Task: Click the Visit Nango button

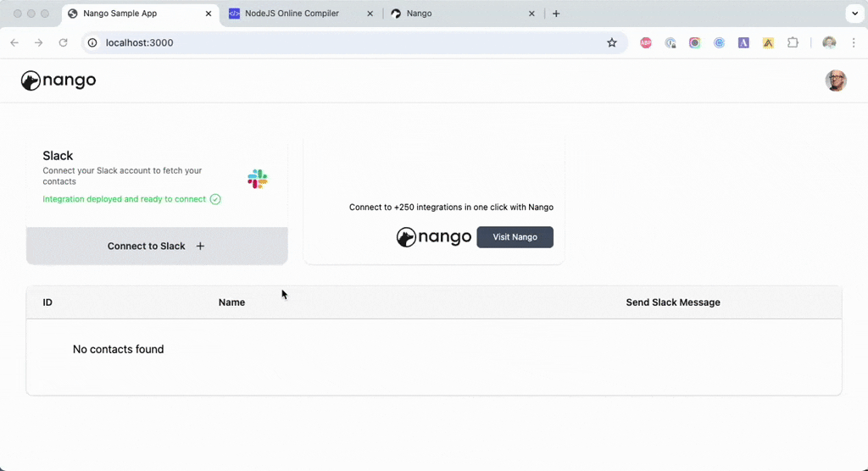Action: [x=515, y=237]
